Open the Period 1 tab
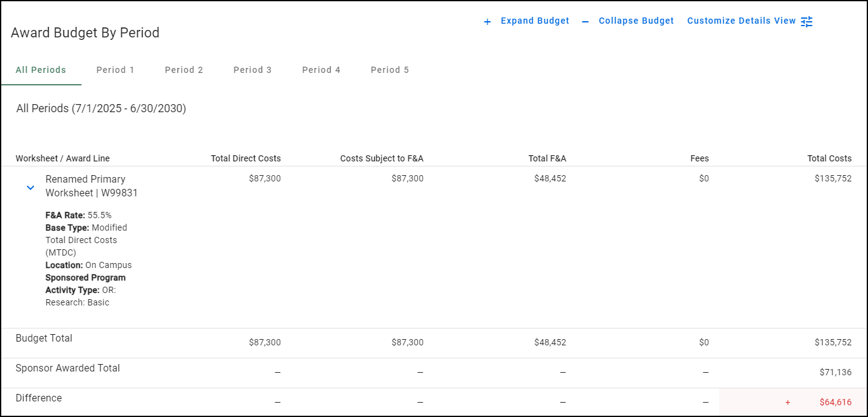Image resolution: width=868 pixels, height=417 pixels. 115,70
